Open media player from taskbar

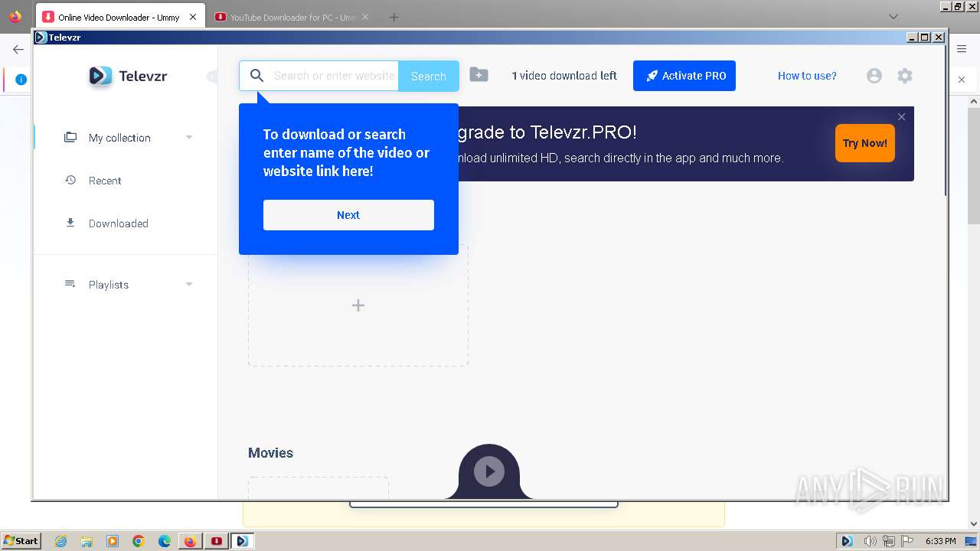[x=113, y=541]
